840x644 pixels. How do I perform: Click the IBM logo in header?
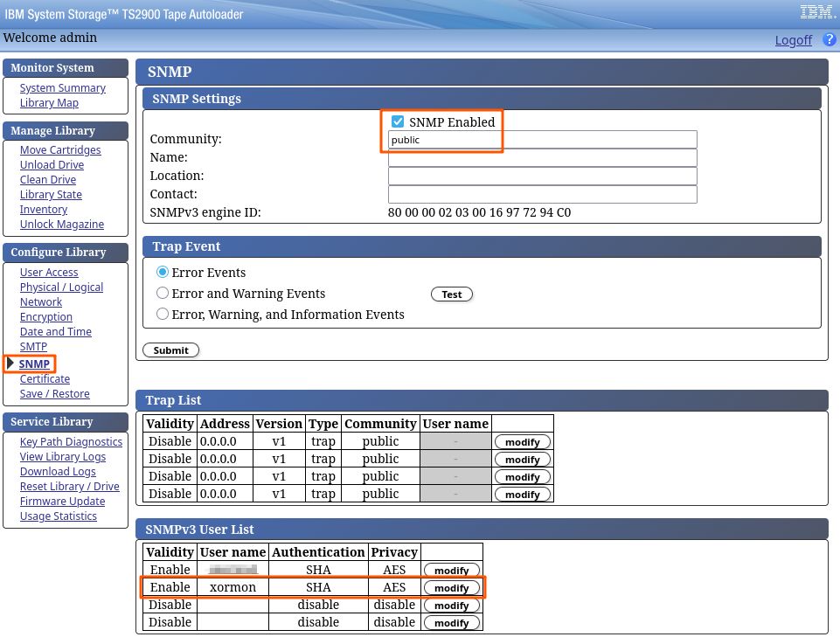(815, 12)
